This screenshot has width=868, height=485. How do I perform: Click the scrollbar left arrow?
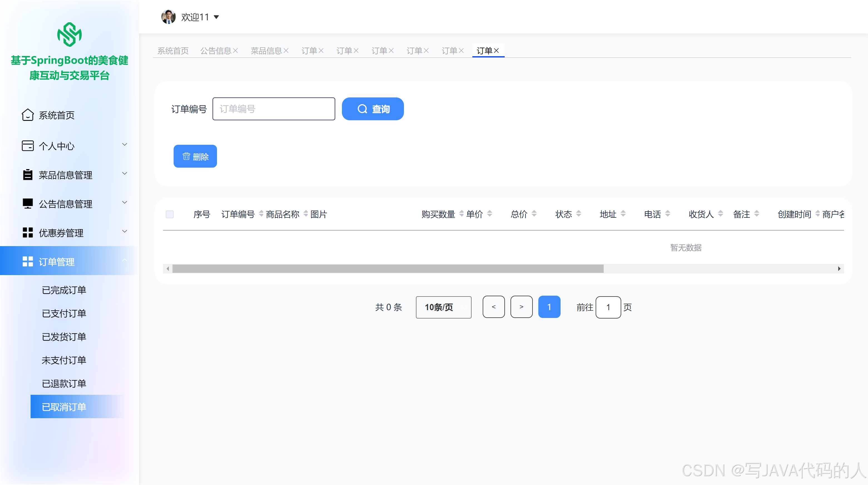pos(168,269)
